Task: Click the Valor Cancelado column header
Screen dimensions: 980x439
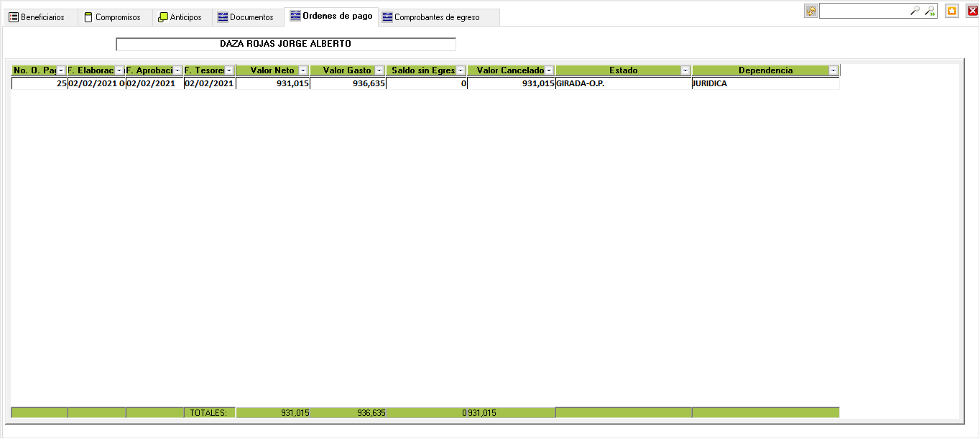Action: pyautogui.click(x=509, y=70)
